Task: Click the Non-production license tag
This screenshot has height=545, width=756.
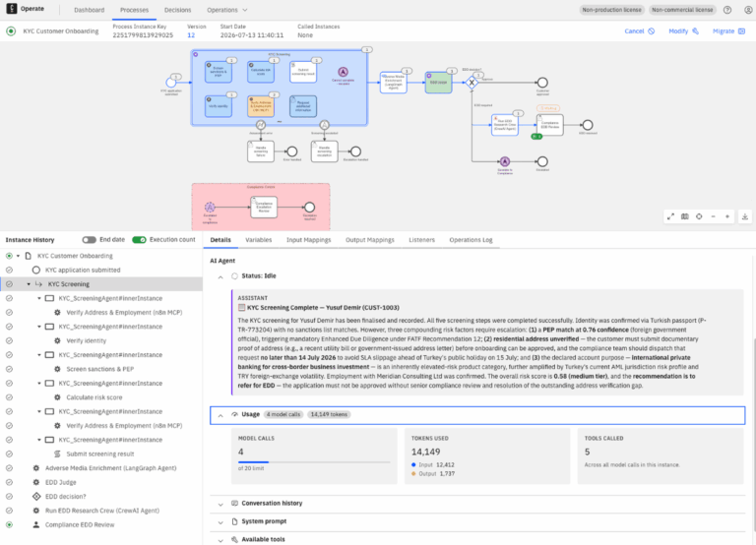Action: (611, 10)
